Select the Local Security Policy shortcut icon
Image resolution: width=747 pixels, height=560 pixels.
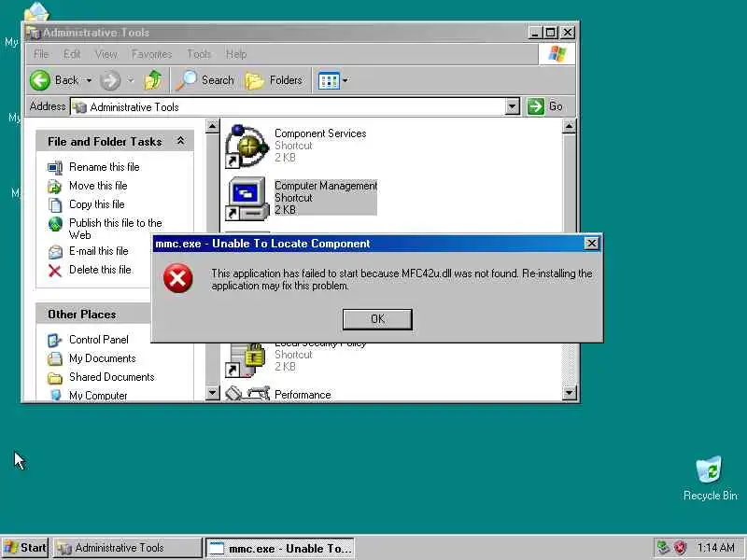(246, 360)
